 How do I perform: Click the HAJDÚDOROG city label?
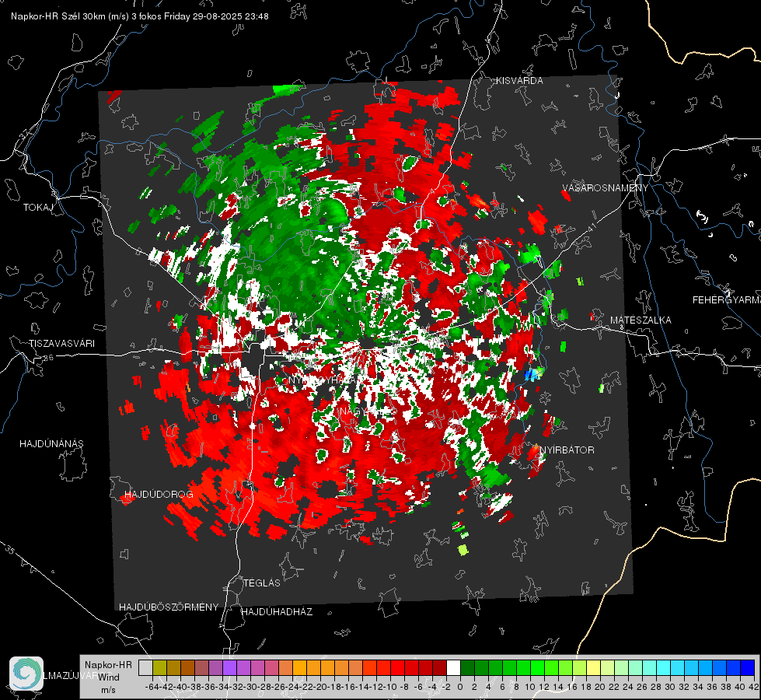click(159, 494)
